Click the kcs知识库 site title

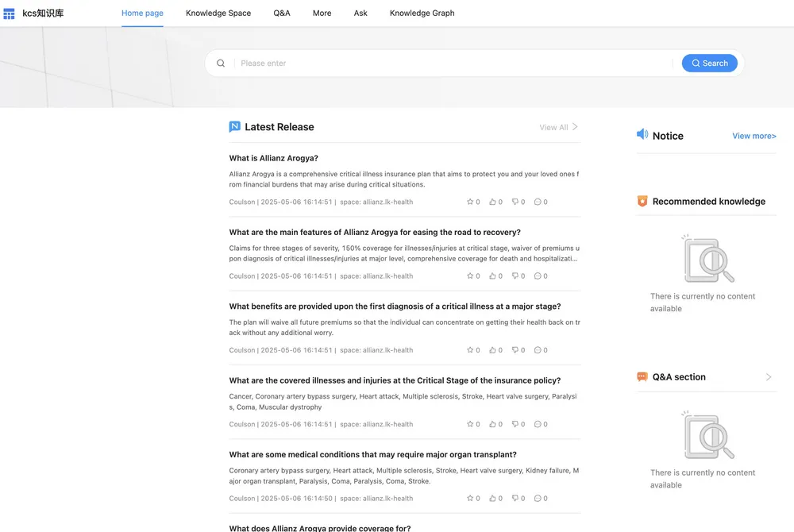coord(43,13)
